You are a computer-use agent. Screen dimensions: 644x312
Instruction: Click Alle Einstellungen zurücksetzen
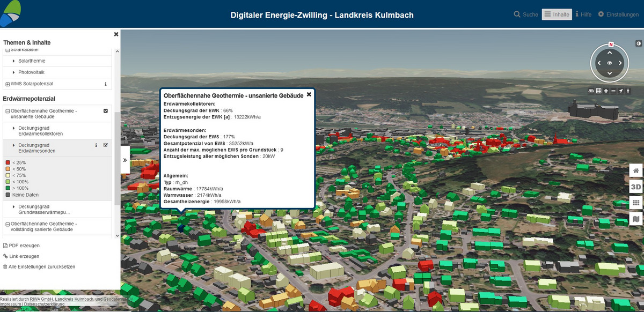[x=39, y=266]
